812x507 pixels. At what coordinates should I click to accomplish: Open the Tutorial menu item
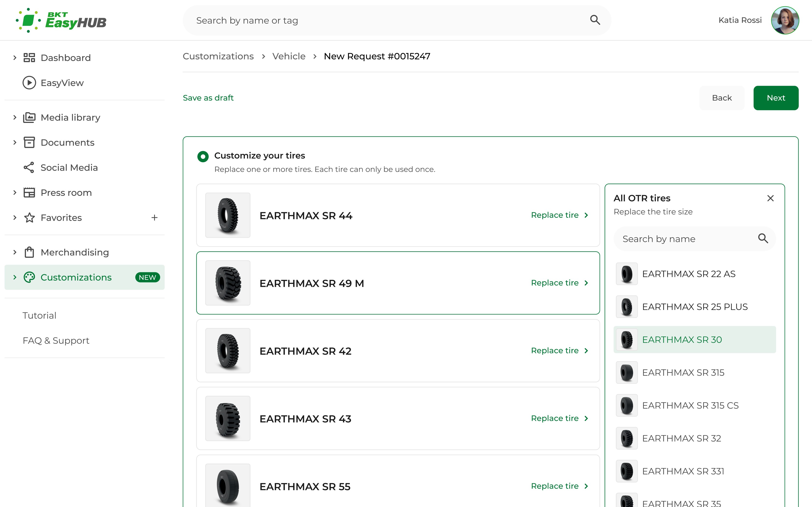click(x=39, y=316)
